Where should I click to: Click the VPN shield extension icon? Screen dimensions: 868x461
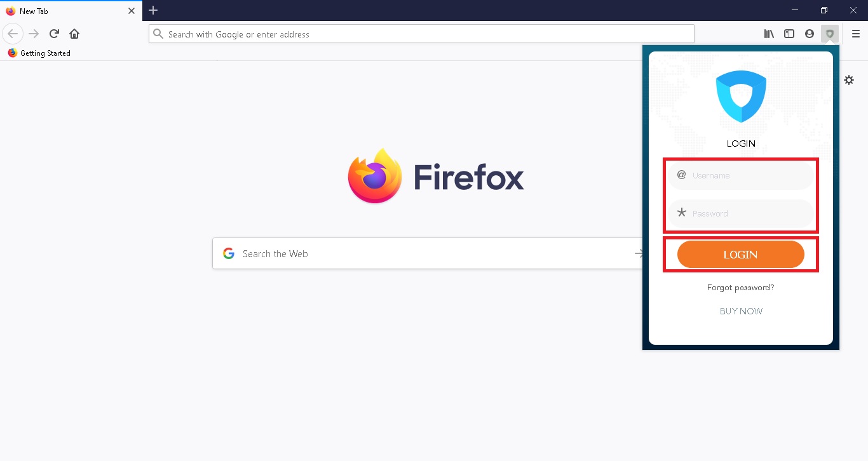(x=830, y=34)
